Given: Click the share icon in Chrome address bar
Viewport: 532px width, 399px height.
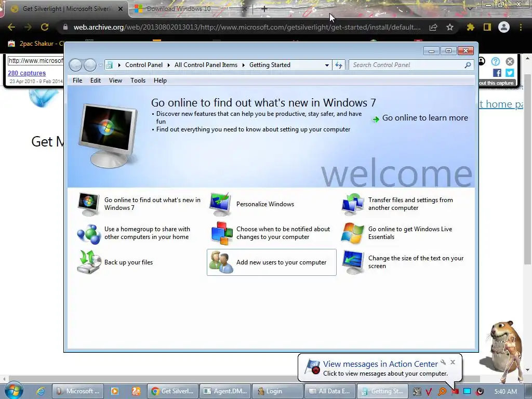Looking at the screenshot, I should 433,27.
